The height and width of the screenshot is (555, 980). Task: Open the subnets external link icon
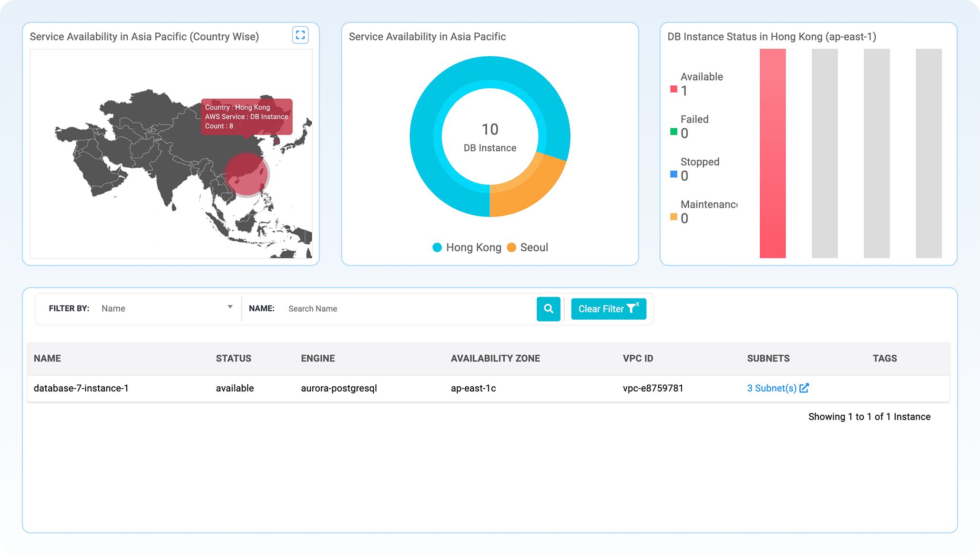(804, 388)
